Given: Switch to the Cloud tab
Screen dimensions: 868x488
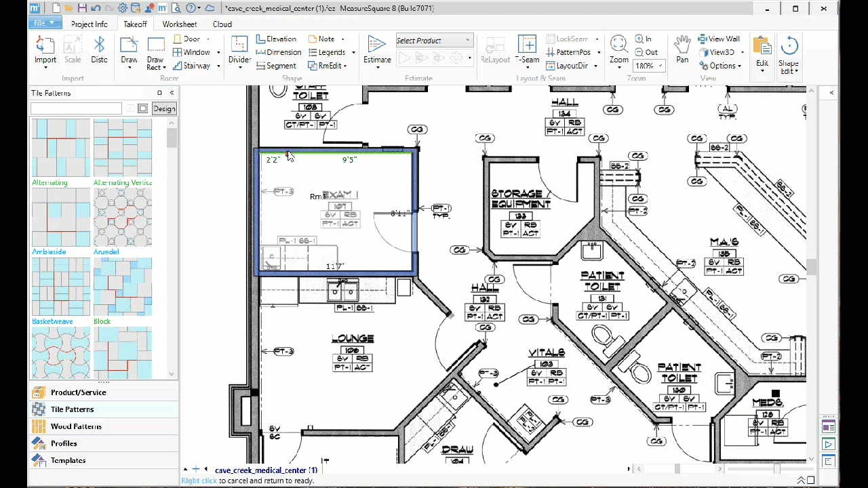Looking at the screenshot, I should tap(222, 24).
